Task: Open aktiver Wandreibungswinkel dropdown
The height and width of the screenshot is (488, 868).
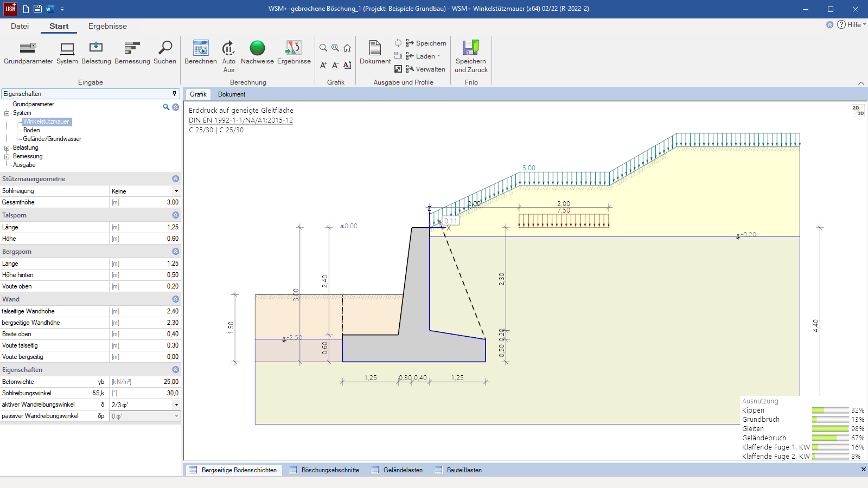Action: coord(176,404)
